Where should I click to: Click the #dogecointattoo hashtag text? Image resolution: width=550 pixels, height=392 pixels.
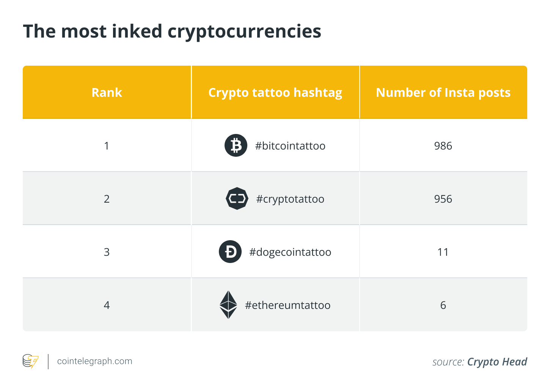pos(290,252)
